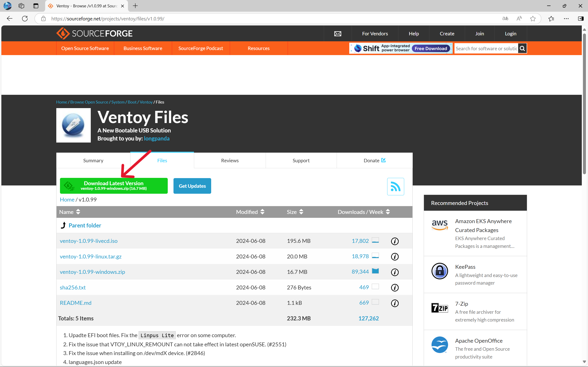Show info for sha256.txt

click(395, 288)
